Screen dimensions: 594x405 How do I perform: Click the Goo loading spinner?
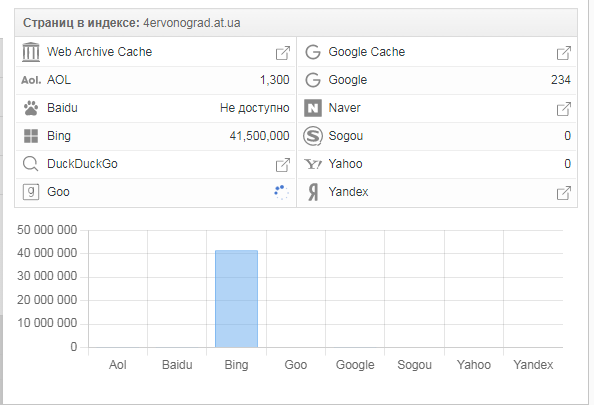[x=281, y=192]
